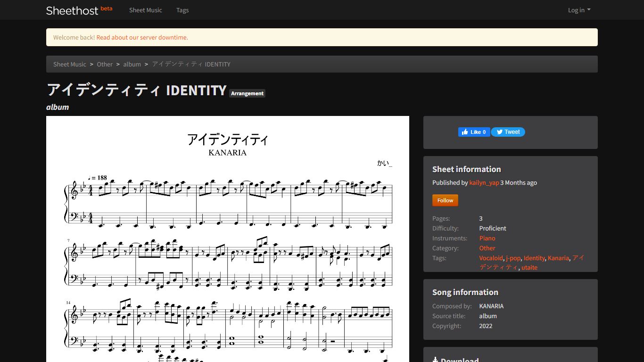644x362 pixels.
Task: Click the Download heading icon
Action: click(x=436, y=360)
